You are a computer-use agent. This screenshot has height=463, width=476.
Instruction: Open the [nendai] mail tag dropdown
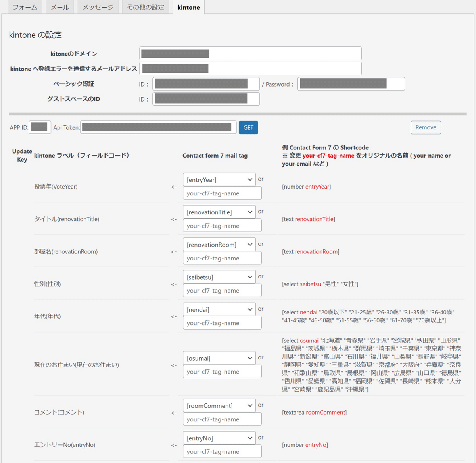(x=219, y=309)
